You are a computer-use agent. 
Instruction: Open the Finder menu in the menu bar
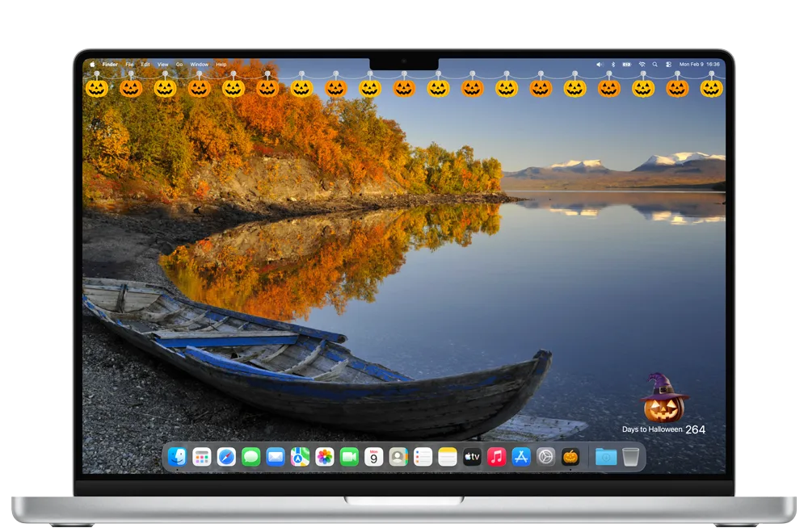pos(110,65)
